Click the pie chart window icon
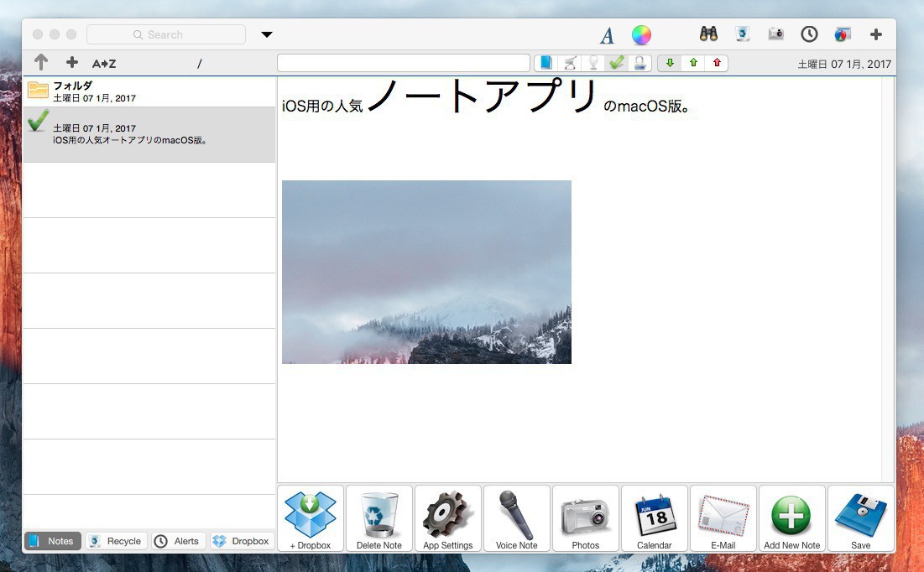Viewport: 924px width, 572px height. (842, 34)
